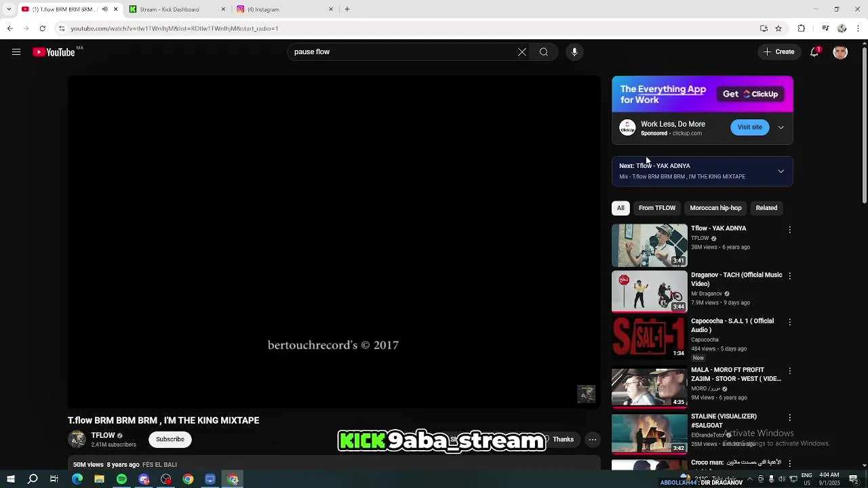Open the tab search dropdown arrow
The height and width of the screenshot is (488, 868).
point(9,9)
